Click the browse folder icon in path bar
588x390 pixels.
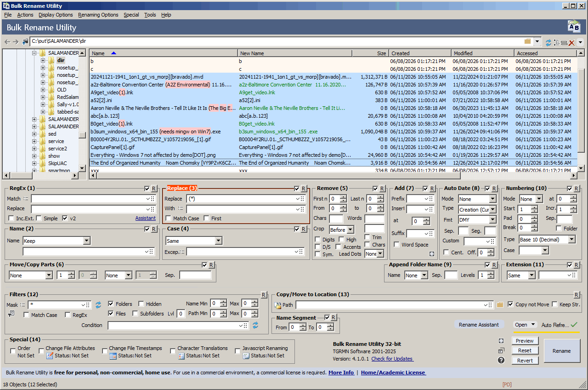pyautogui.click(x=527, y=41)
